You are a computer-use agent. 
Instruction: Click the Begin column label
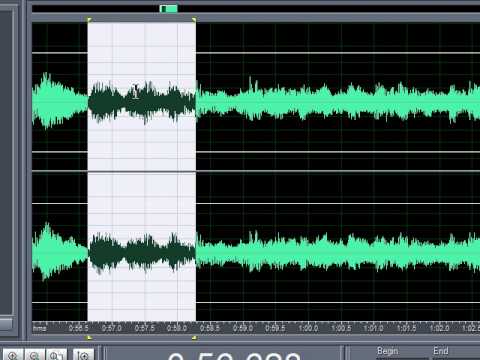pyautogui.click(x=388, y=351)
